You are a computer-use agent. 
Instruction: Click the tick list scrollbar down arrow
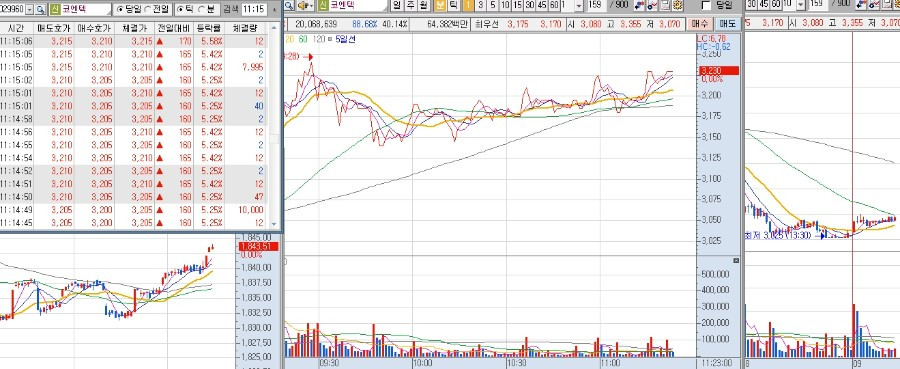[273, 224]
